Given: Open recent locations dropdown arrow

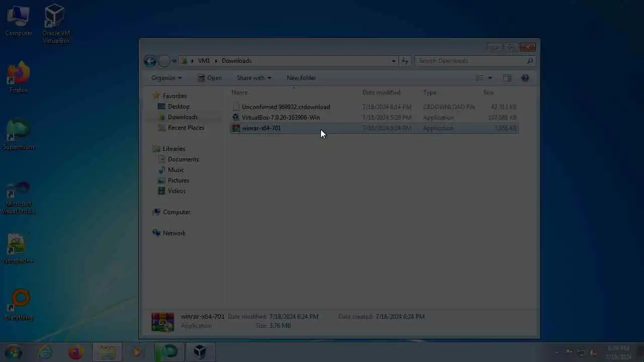Looking at the screenshot, I should pos(174,61).
